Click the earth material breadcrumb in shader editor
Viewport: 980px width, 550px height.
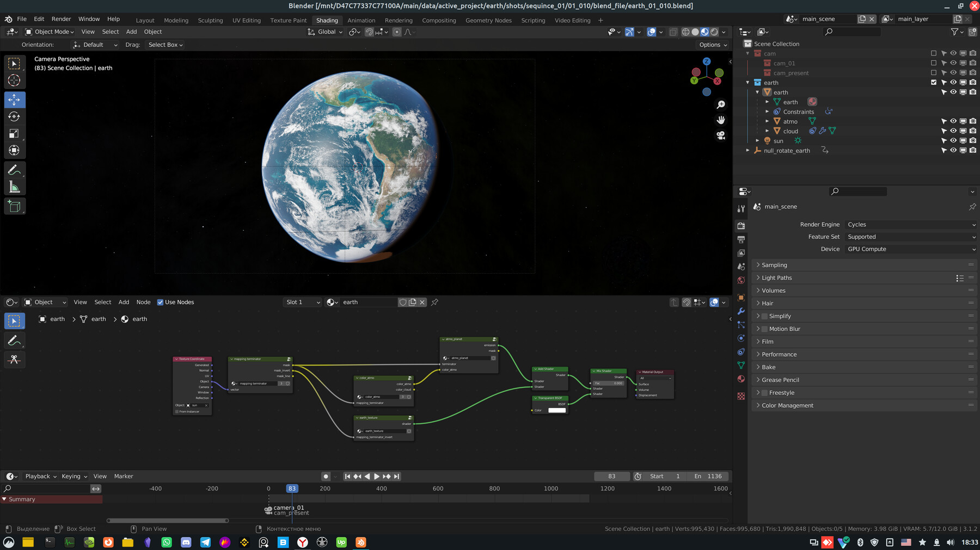pos(139,319)
